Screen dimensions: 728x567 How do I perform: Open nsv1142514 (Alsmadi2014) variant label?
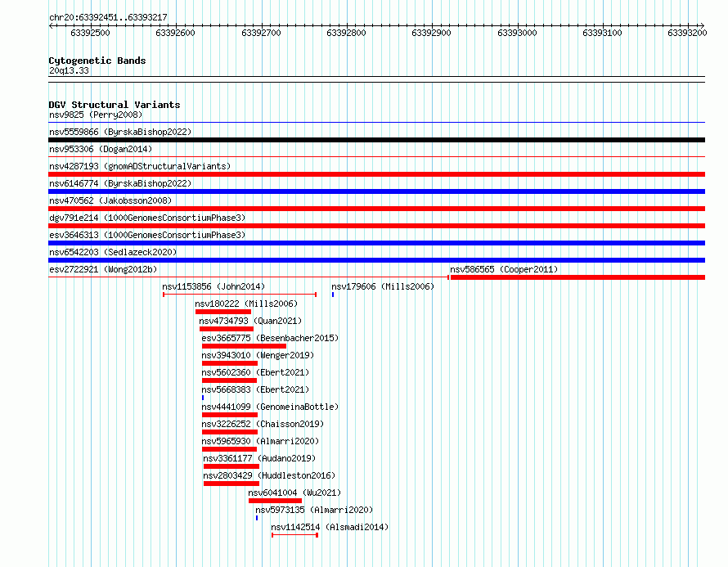pos(330,527)
